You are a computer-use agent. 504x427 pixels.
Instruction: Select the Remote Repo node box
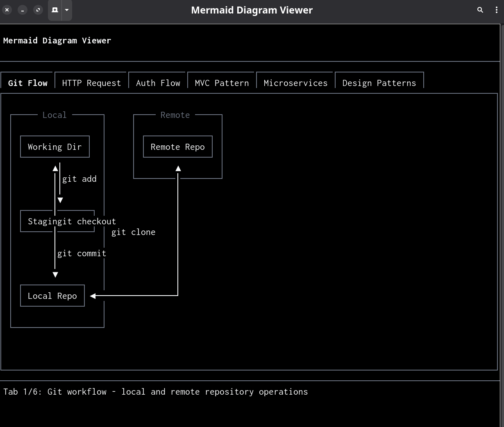pyautogui.click(x=177, y=147)
